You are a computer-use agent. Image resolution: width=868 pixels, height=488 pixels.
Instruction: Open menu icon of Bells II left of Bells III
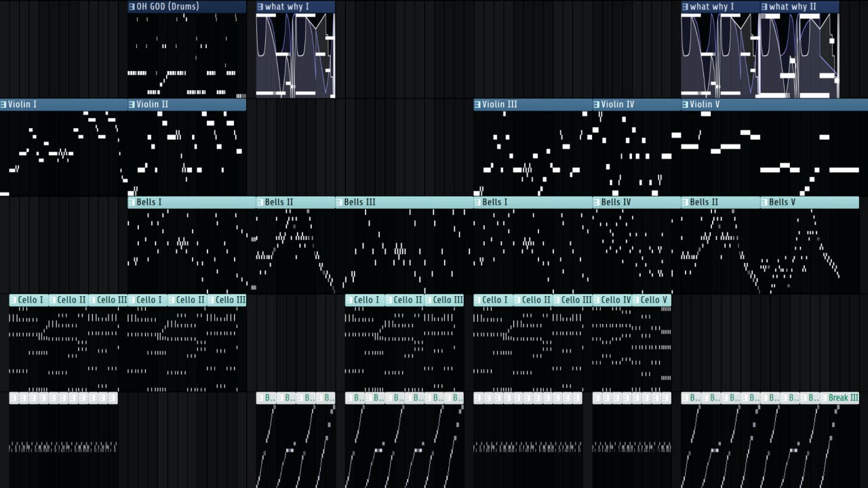tap(260, 202)
